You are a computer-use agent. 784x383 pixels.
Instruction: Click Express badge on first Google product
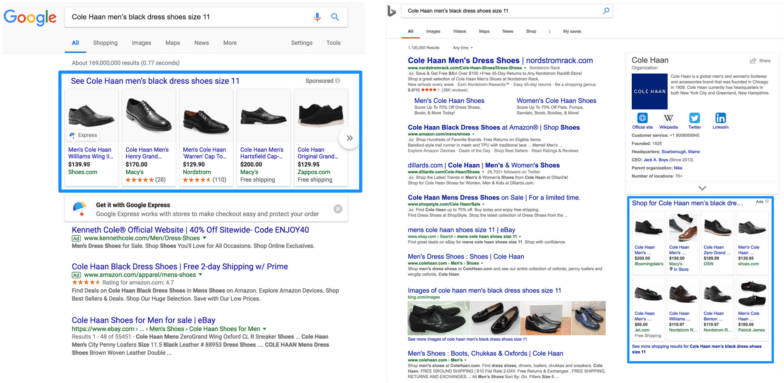pyautogui.click(x=83, y=136)
